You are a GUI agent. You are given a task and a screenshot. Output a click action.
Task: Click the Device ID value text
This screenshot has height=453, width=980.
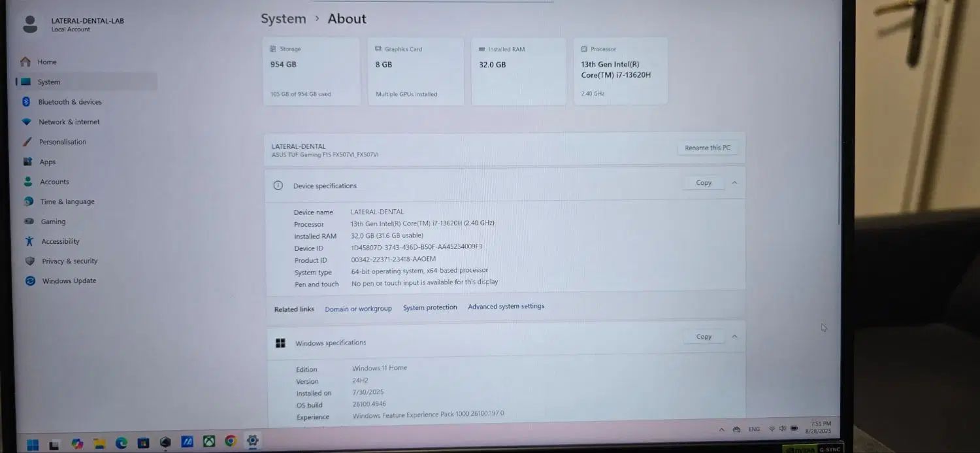coord(416,248)
